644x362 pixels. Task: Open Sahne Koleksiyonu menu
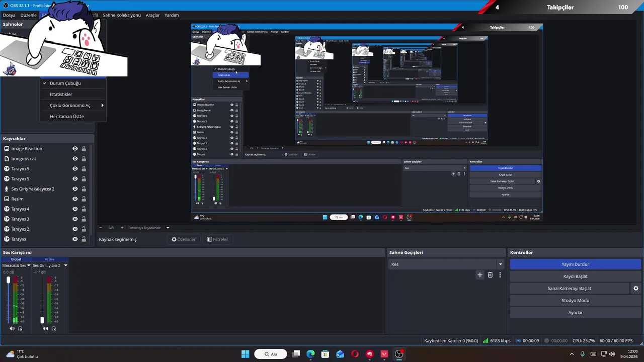122,15
